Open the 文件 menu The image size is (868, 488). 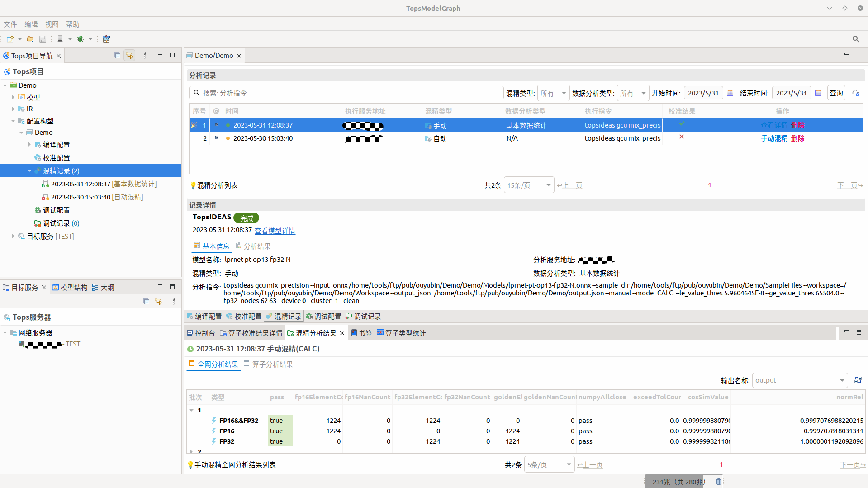[x=10, y=24]
